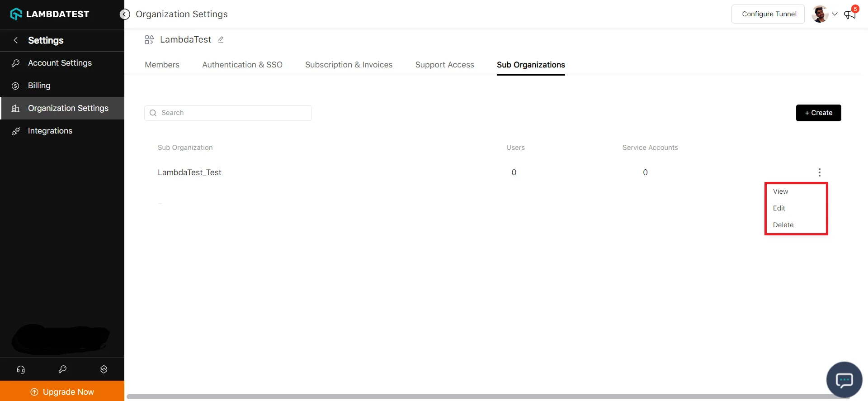Select Edit from the context menu
Image resolution: width=868 pixels, height=401 pixels.
pyautogui.click(x=779, y=208)
